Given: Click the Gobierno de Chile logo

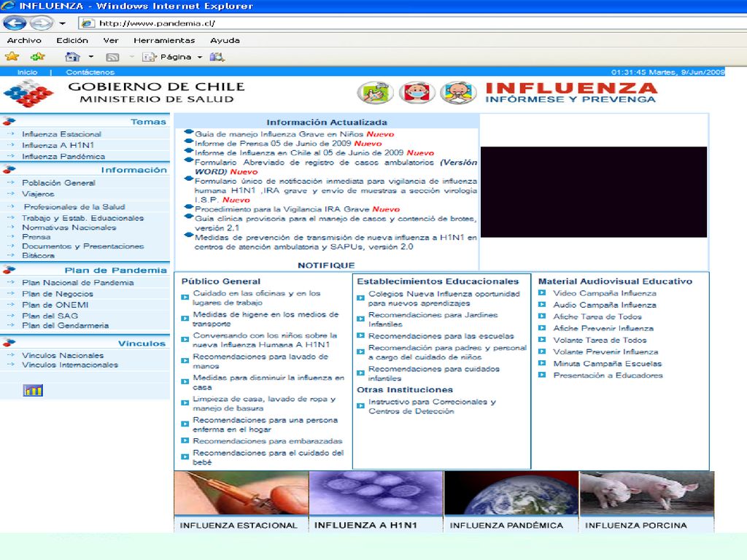Looking at the screenshot, I should tap(28, 93).
